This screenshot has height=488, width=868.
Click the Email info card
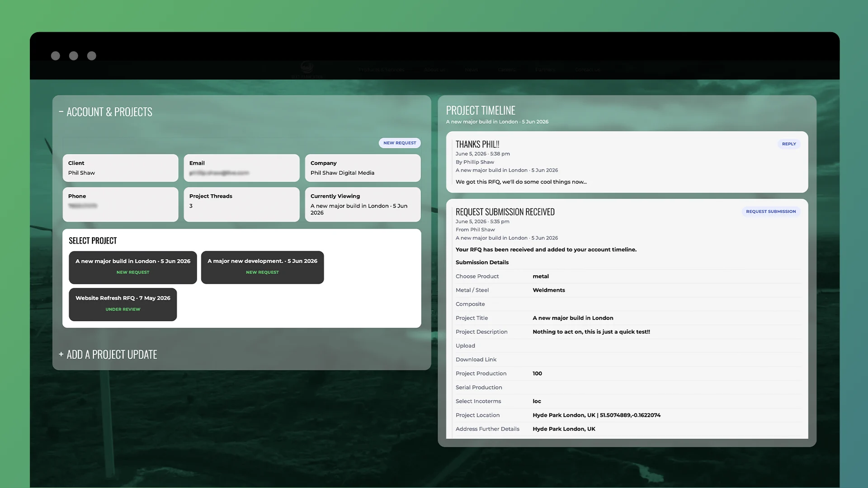241,168
